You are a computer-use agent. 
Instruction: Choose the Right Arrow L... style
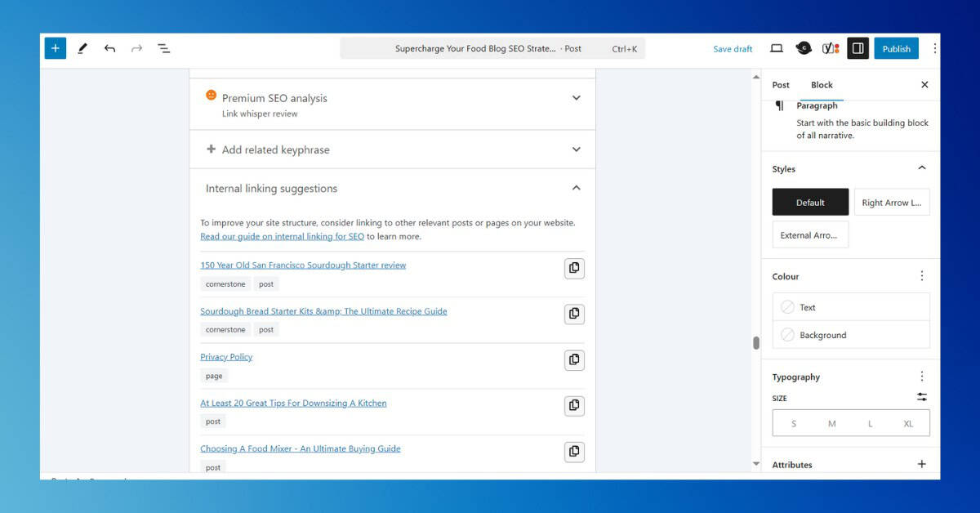[892, 203]
